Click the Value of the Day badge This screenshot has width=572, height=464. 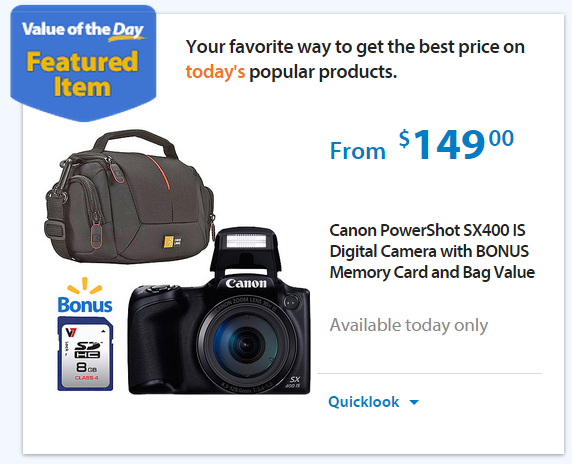tap(83, 63)
